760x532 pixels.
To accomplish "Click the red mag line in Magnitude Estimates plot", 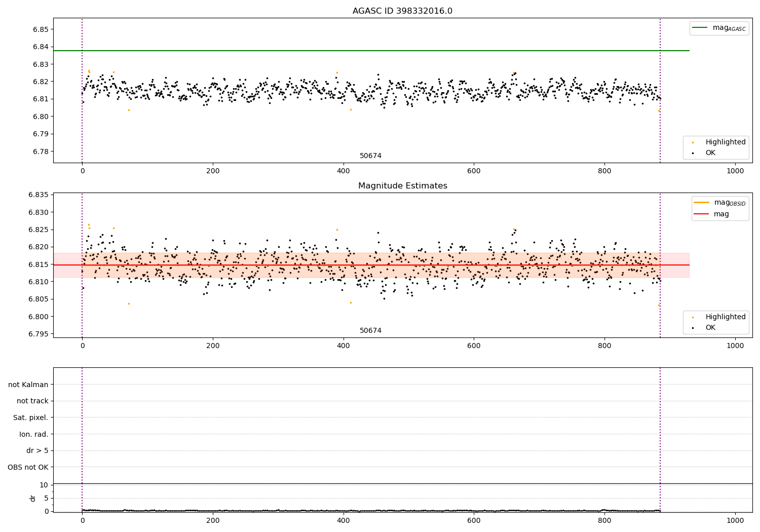I will pyautogui.click(x=371, y=265).
